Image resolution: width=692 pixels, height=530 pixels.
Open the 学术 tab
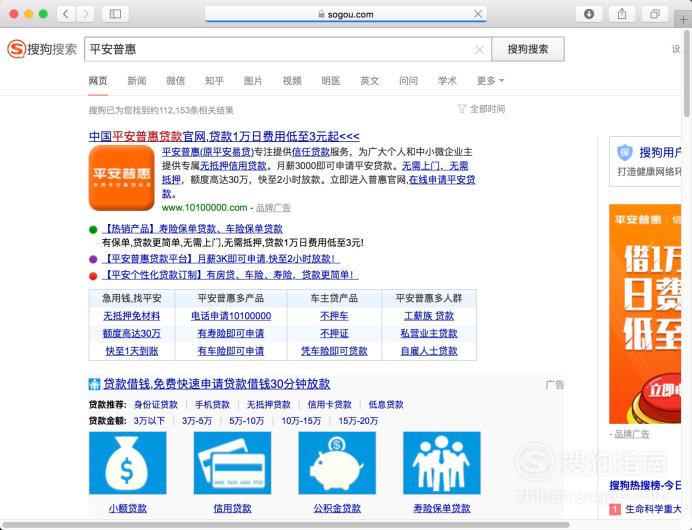tap(448, 81)
